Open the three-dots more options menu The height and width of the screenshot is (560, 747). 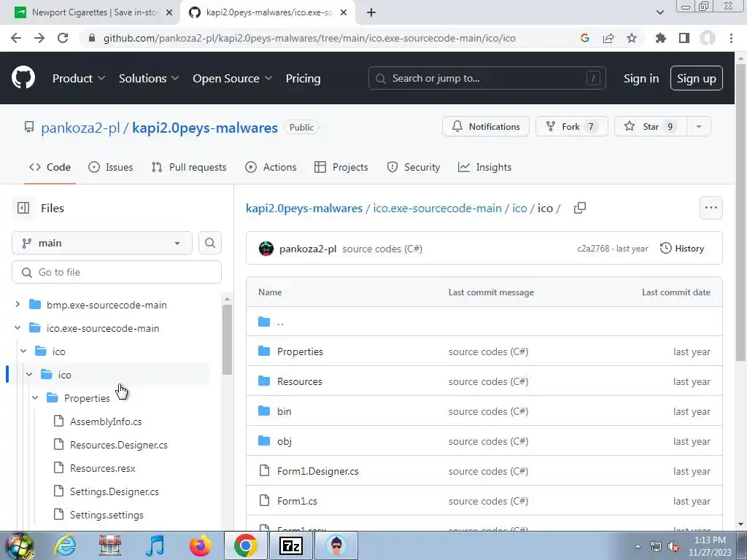[711, 208]
